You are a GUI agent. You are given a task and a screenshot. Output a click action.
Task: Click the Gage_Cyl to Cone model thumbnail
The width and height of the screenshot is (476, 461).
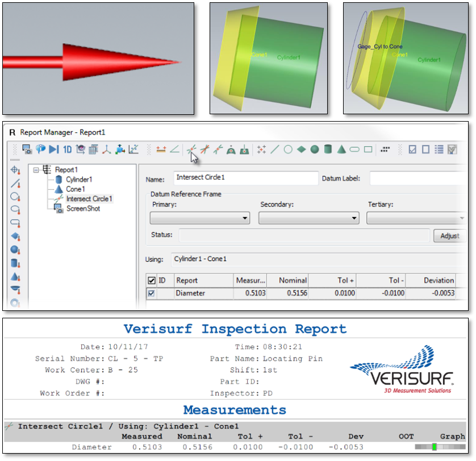click(406, 59)
